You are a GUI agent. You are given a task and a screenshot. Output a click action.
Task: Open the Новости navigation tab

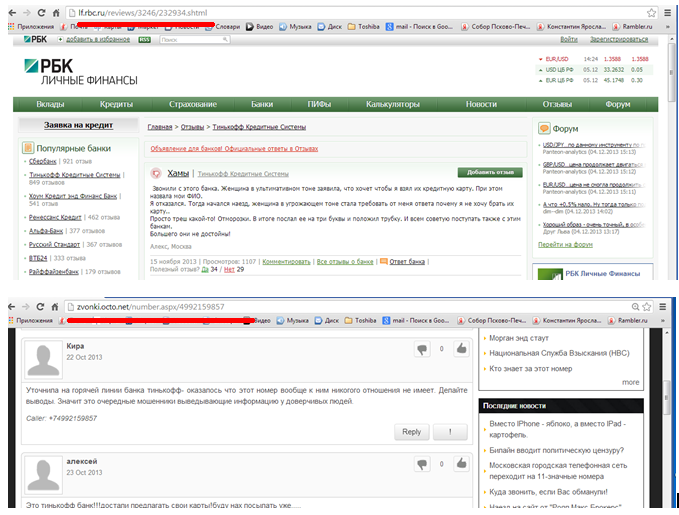[x=481, y=104]
